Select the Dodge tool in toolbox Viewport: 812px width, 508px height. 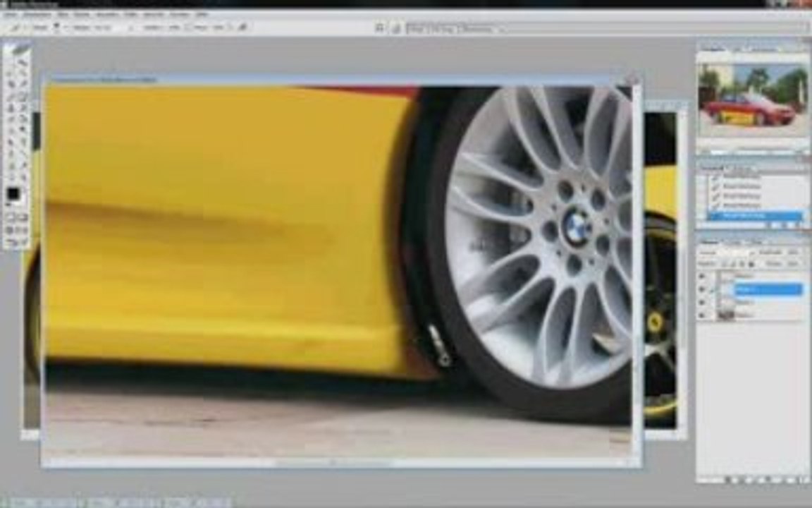coord(23,130)
